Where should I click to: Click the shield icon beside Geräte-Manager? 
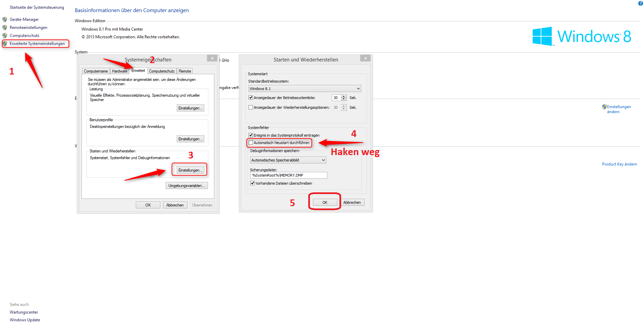coord(5,19)
